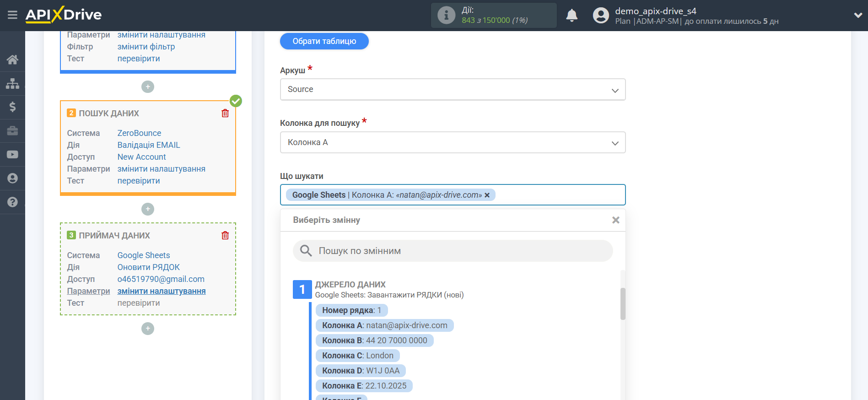Open billing dollar icon in sidebar
868x400 pixels.
point(12,107)
